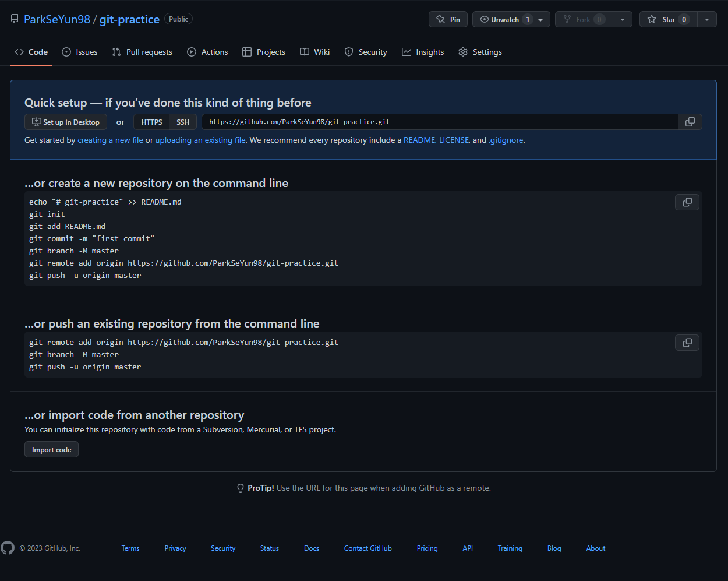Viewport: 728px width, 581px height.
Task: Click the README link in quick setup
Action: click(419, 140)
